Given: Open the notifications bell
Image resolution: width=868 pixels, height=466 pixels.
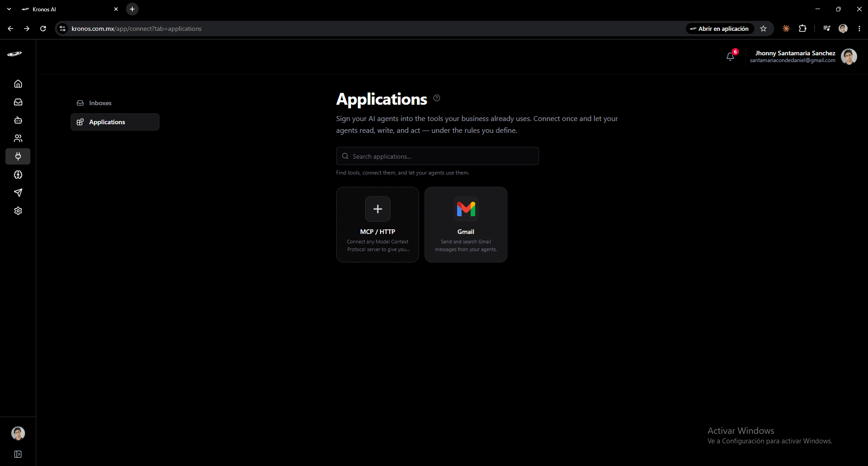Looking at the screenshot, I should (730, 57).
